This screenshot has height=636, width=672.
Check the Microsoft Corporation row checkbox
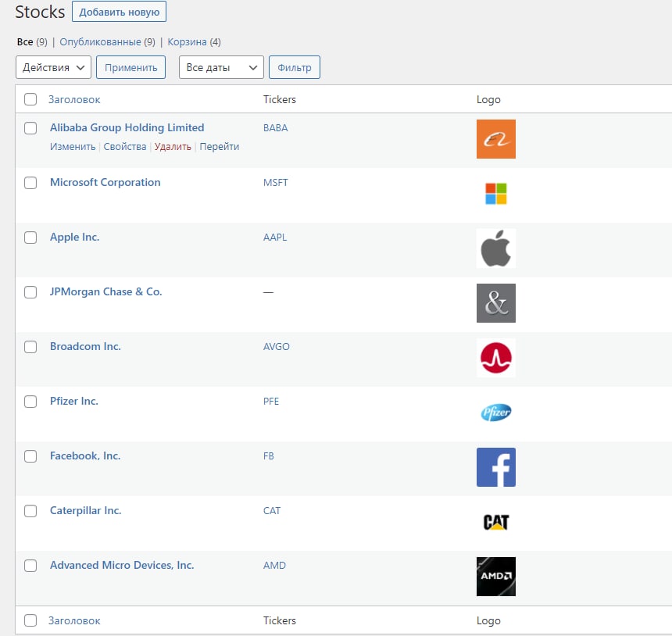(x=30, y=183)
